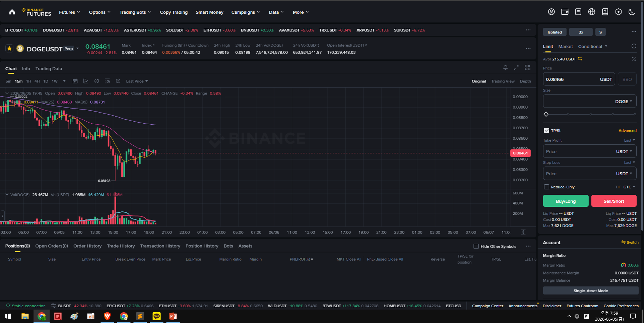
Task: Open order type info icon
Action: click(634, 46)
